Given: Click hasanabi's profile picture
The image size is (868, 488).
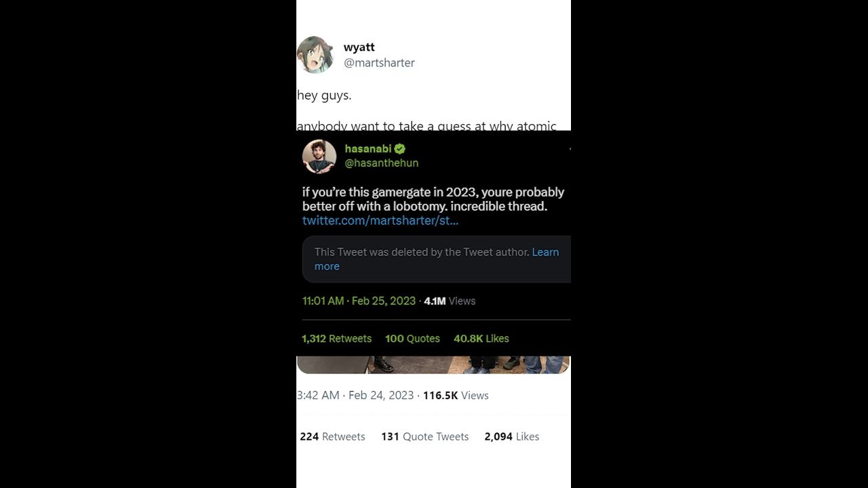Looking at the screenshot, I should pos(319,157).
